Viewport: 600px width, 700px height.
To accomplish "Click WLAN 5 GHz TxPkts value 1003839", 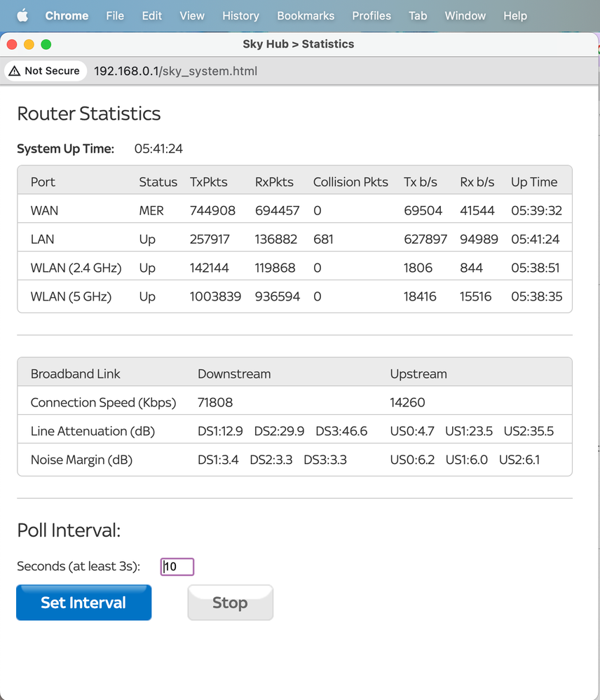I will (215, 296).
